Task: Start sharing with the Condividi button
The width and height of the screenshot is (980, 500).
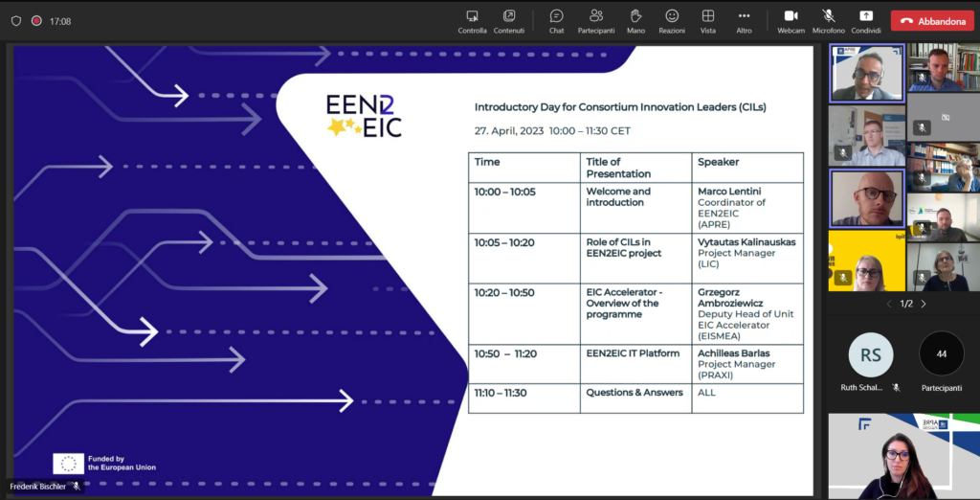Action: click(866, 21)
